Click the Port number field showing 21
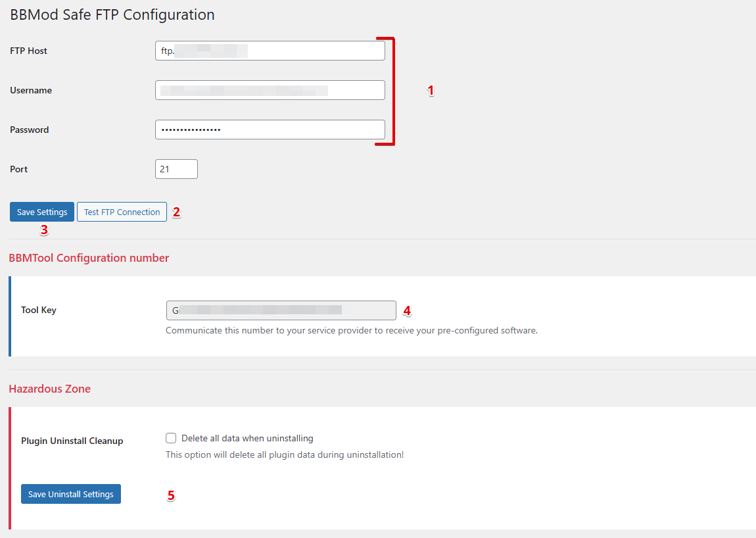This screenshot has width=756, height=538. coord(176,168)
